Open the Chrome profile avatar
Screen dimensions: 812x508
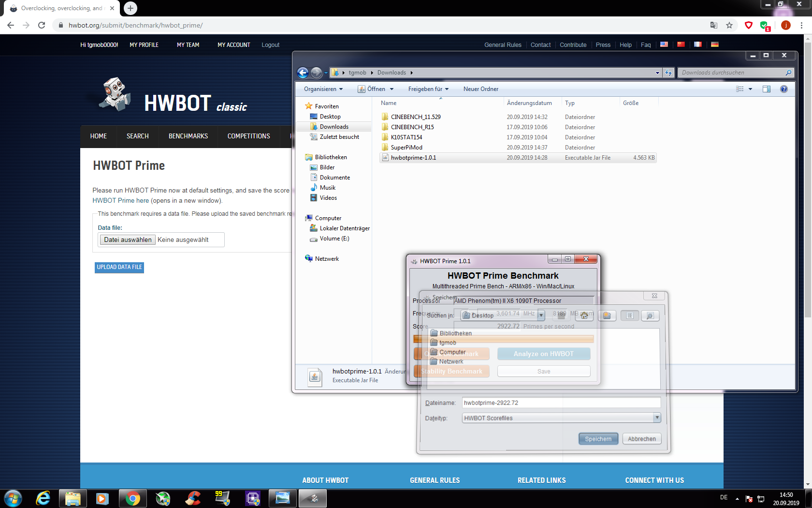click(786, 25)
